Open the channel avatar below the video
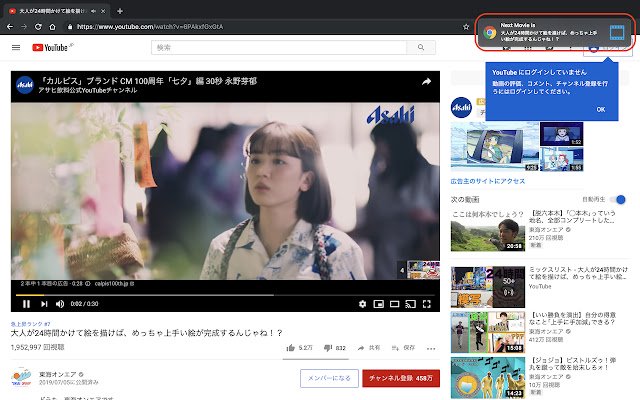The image size is (640, 400). tap(21, 377)
